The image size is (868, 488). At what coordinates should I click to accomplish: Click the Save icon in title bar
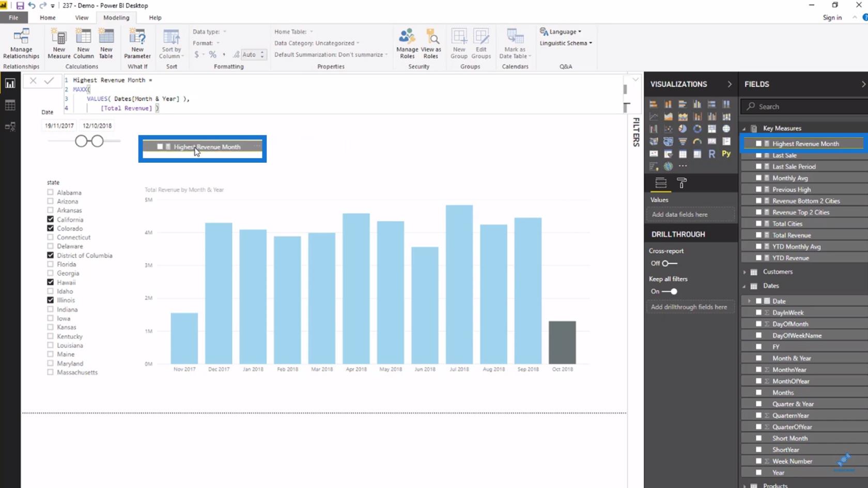20,6
